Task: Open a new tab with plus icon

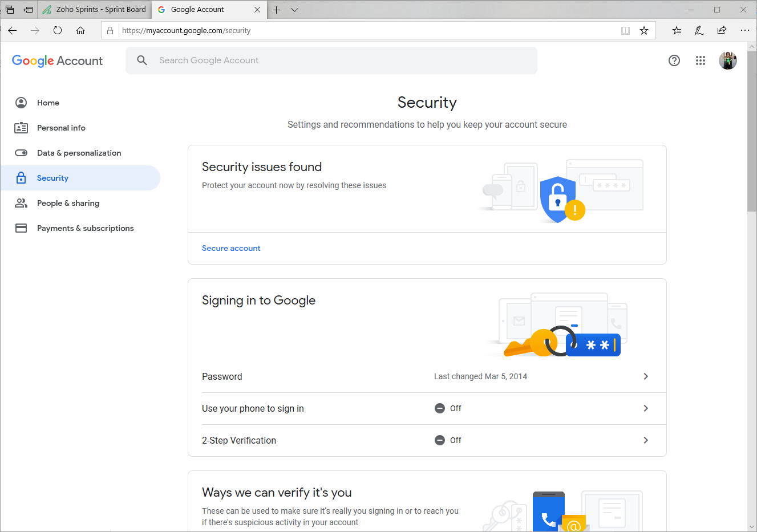Action: point(277,10)
